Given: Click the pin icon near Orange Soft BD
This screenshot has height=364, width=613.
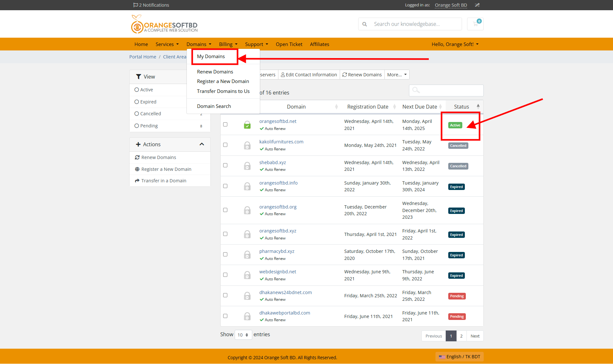Looking at the screenshot, I should (477, 5).
